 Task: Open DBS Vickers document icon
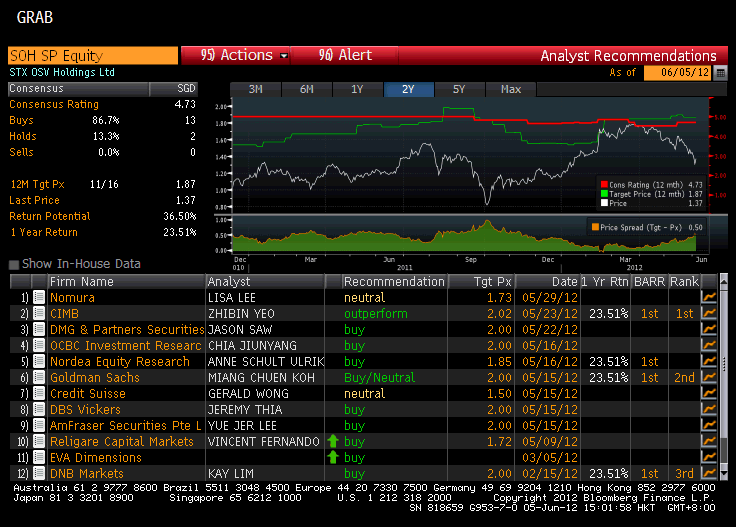coord(39,409)
